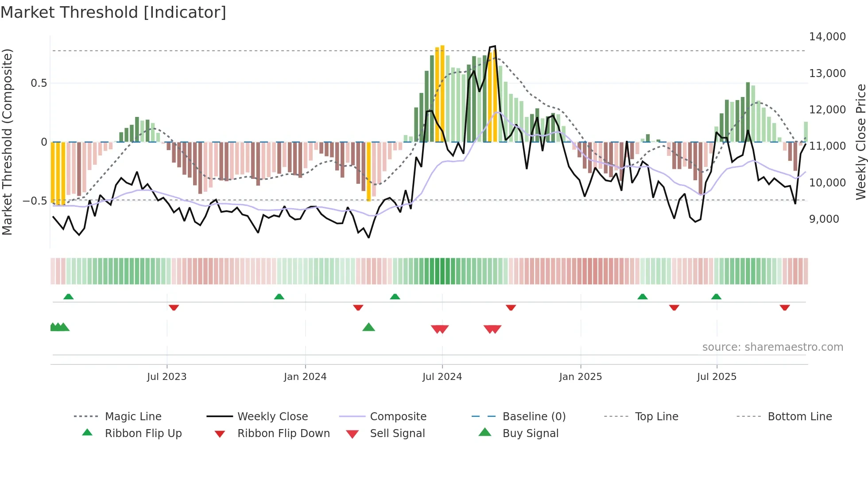Click the buy signal triangle before Jul 2024
The height and width of the screenshot is (488, 868).
[x=368, y=327]
